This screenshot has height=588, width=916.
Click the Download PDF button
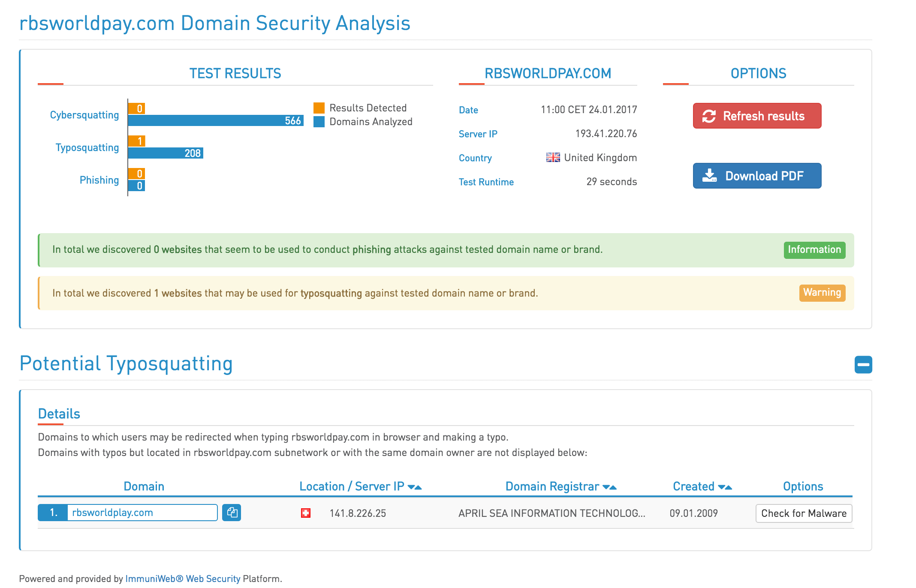click(757, 176)
